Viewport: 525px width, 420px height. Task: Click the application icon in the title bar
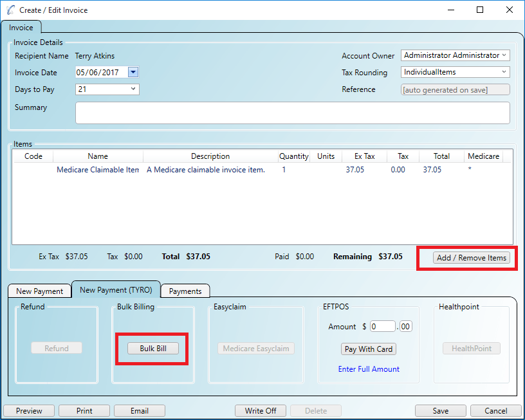pos(9,10)
